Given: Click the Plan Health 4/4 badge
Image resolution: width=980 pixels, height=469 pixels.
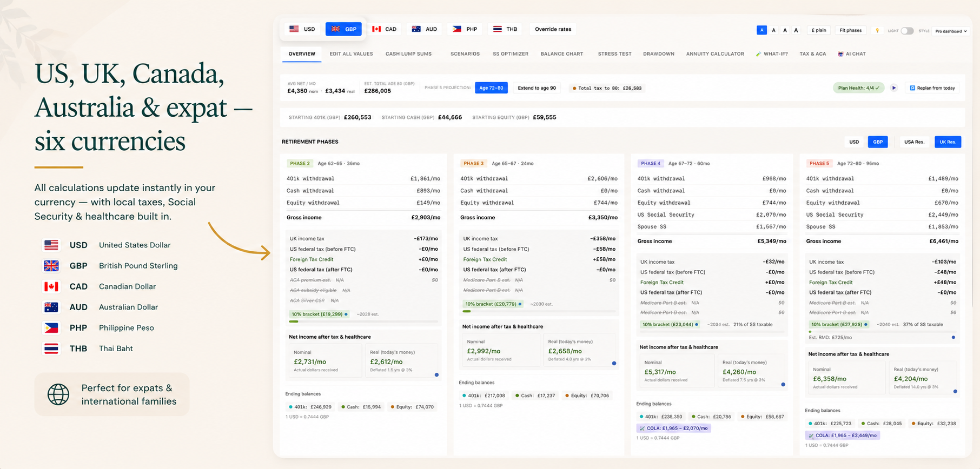Looking at the screenshot, I should [858, 88].
